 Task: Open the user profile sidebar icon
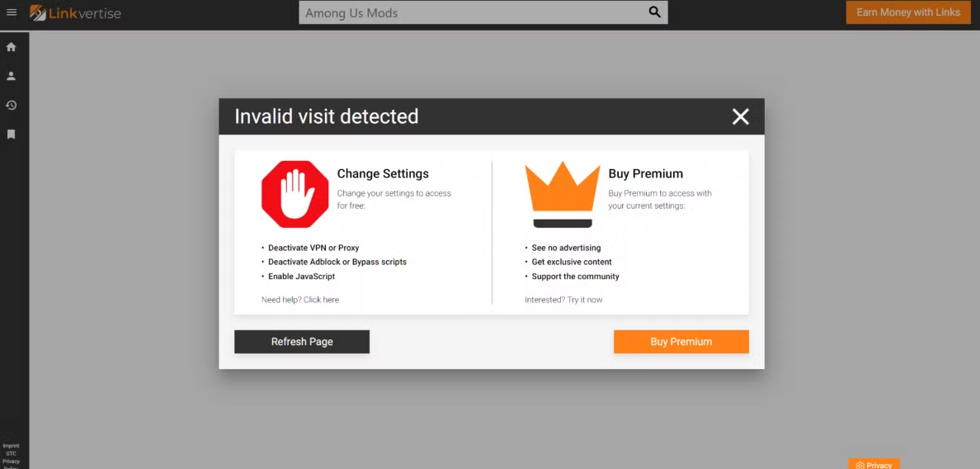12,76
